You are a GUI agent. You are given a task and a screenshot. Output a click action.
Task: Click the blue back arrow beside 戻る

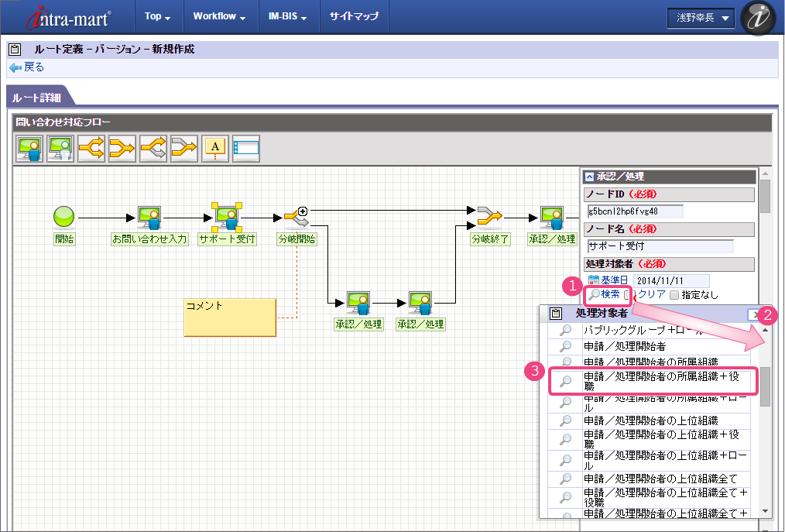click(x=15, y=67)
